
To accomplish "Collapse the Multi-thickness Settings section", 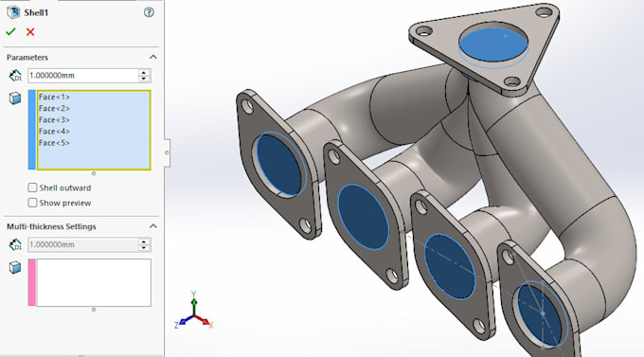I will click(153, 226).
